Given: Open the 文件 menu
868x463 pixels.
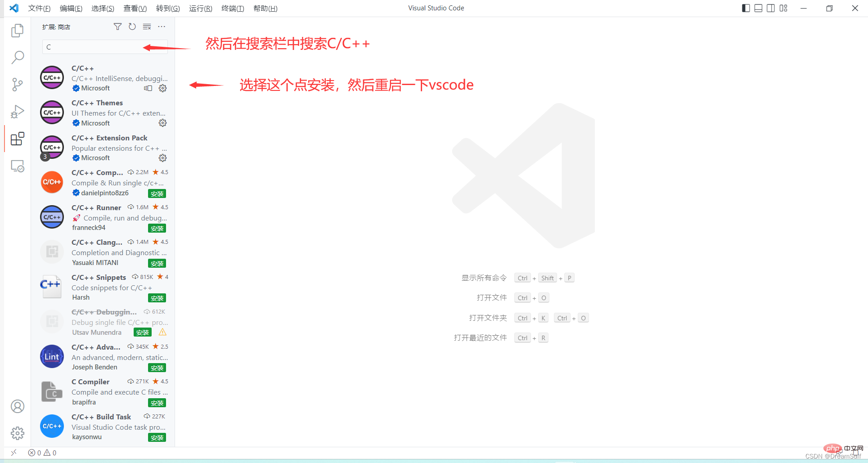Looking at the screenshot, I should click(38, 8).
